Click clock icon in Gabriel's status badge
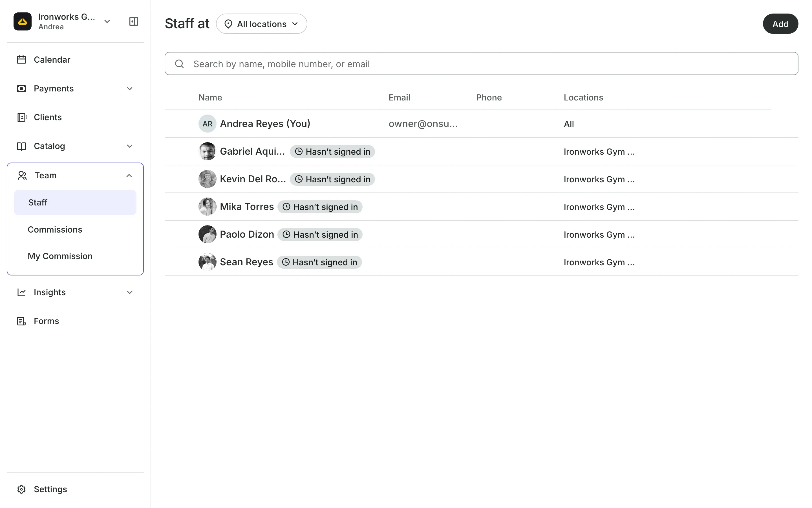Image resolution: width=812 pixels, height=508 pixels. click(x=299, y=152)
